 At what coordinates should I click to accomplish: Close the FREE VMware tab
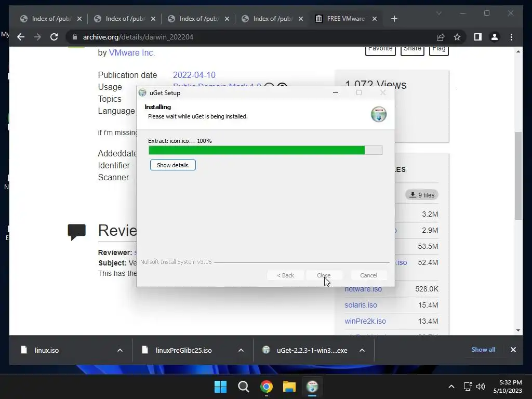[375, 19]
